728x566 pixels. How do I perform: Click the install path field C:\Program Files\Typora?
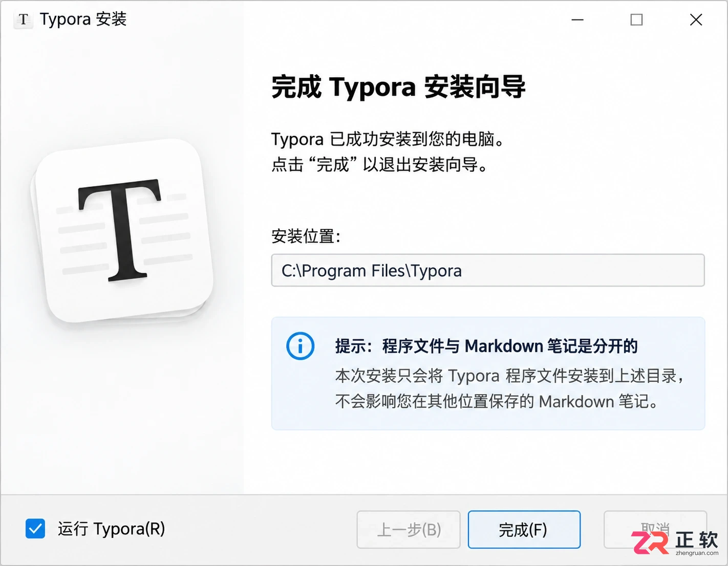pyautogui.click(x=488, y=270)
